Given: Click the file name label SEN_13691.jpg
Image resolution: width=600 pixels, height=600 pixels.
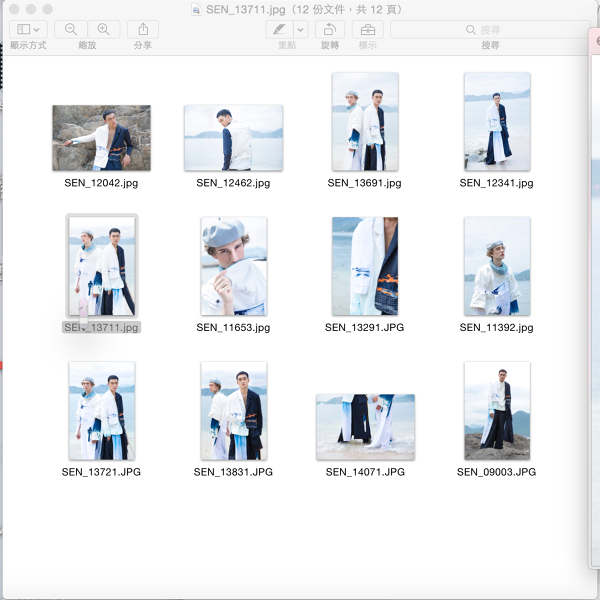Looking at the screenshot, I should pos(364,183).
